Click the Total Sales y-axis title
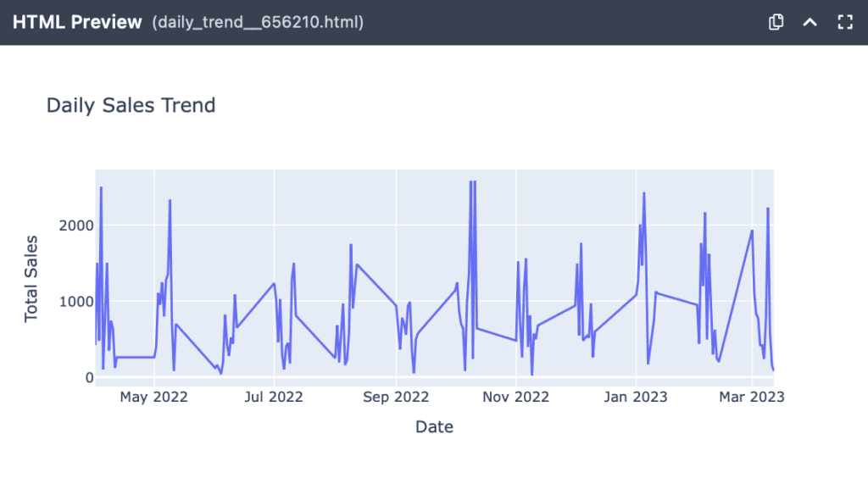The image size is (868, 484). [31, 279]
